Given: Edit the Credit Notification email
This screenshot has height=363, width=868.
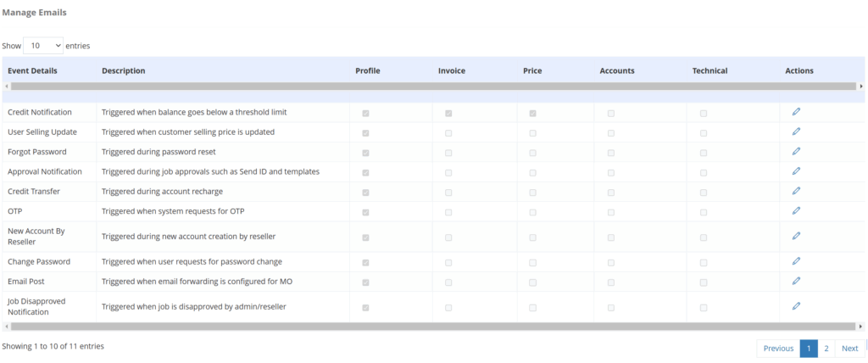Looking at the screenshot, I should click(x=796, y=112).
